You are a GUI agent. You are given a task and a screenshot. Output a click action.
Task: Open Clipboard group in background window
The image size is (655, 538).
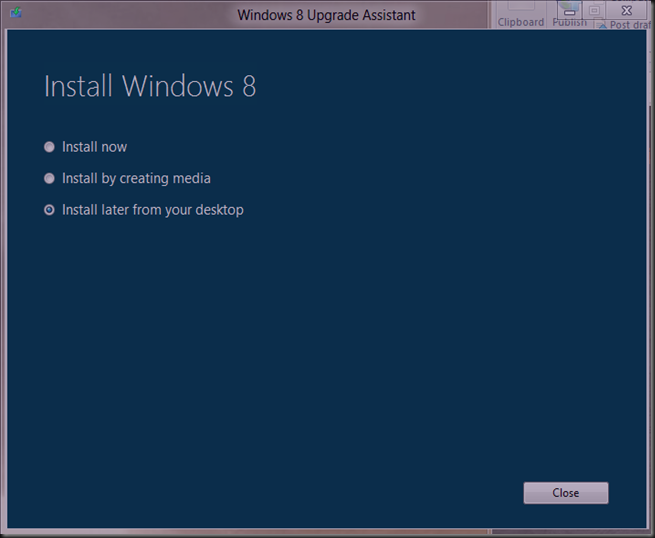520,22
